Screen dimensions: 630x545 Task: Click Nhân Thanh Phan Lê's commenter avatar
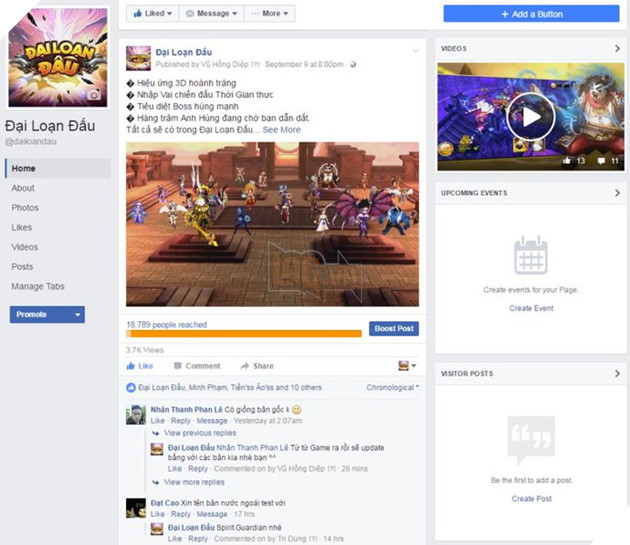tap(136, 415)
